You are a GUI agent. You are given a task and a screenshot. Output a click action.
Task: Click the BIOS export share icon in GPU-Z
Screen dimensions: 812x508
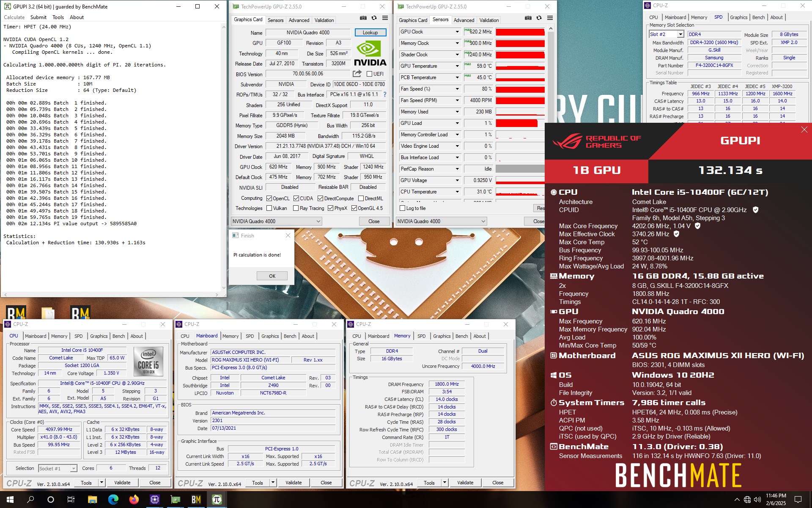tap(357, 74)
